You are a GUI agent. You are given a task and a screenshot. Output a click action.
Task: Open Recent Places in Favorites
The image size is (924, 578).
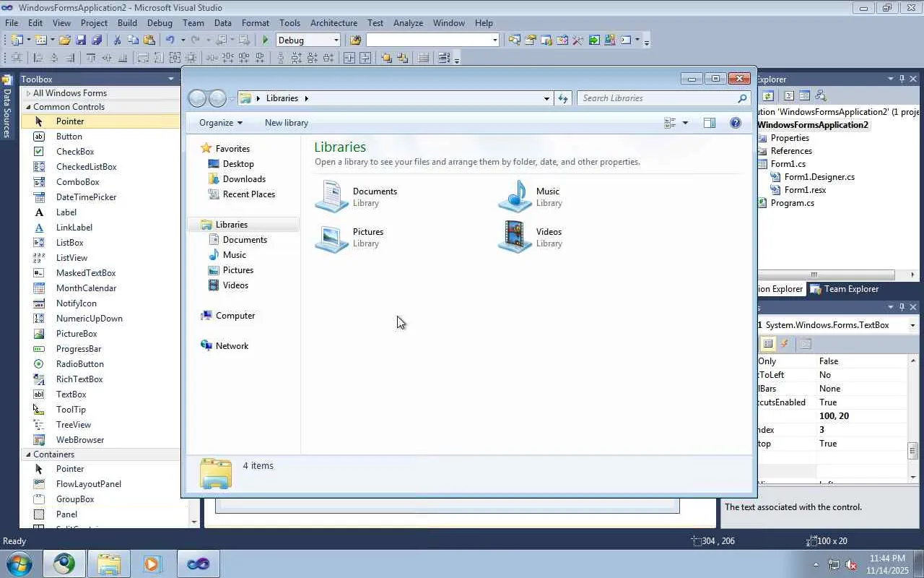[248, 194]
